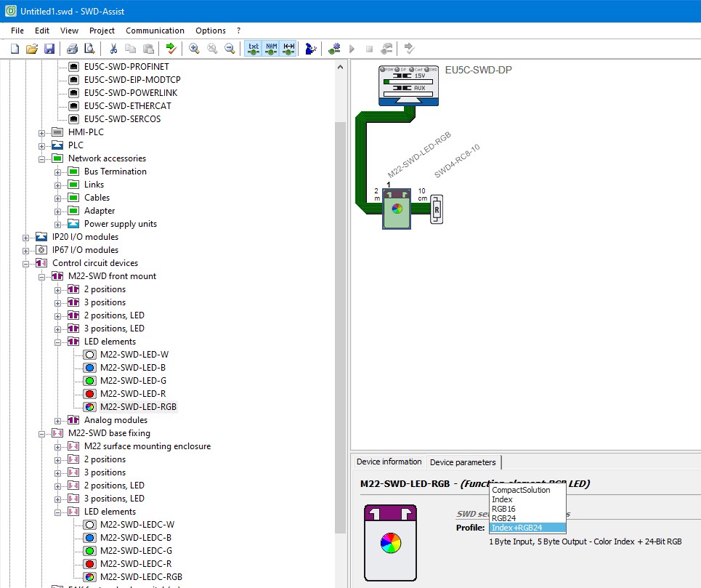Select the green M22-SWD-LED-G element
Image resolution: width=701 pixels, height=588 pixels.
[133, 381]
